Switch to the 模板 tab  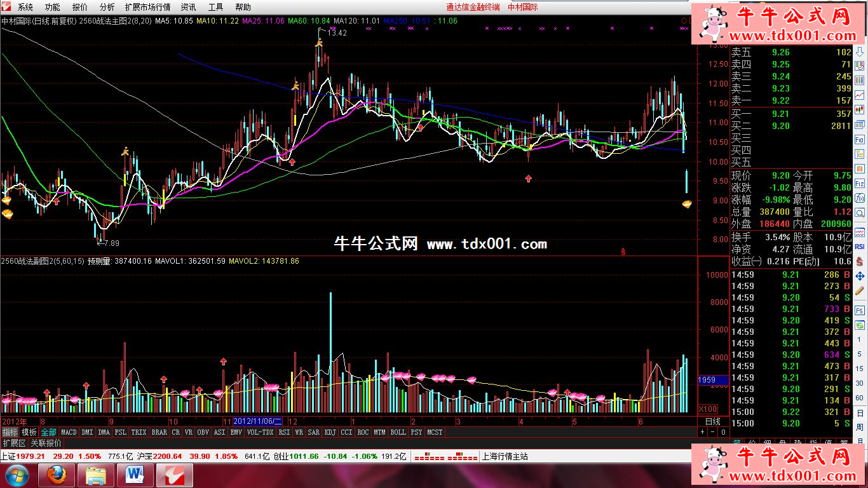[x=29, y=432]
